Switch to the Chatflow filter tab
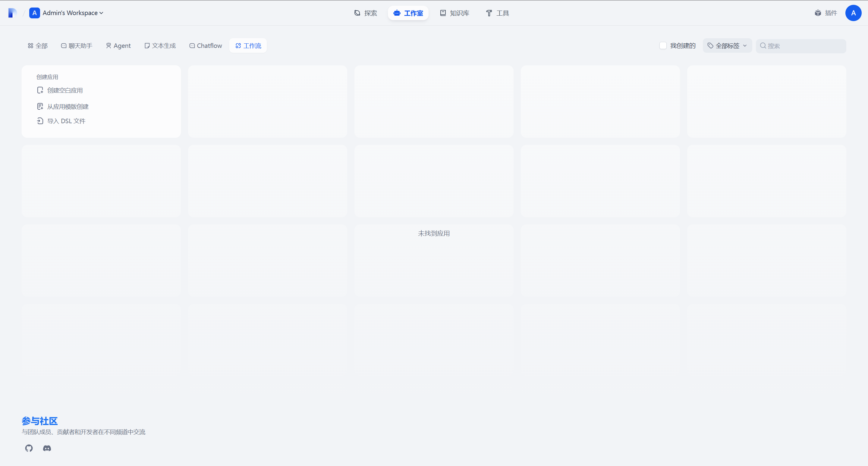Image resolution: width=868 pixels, height=466 pixels. [x=206, y=45]
